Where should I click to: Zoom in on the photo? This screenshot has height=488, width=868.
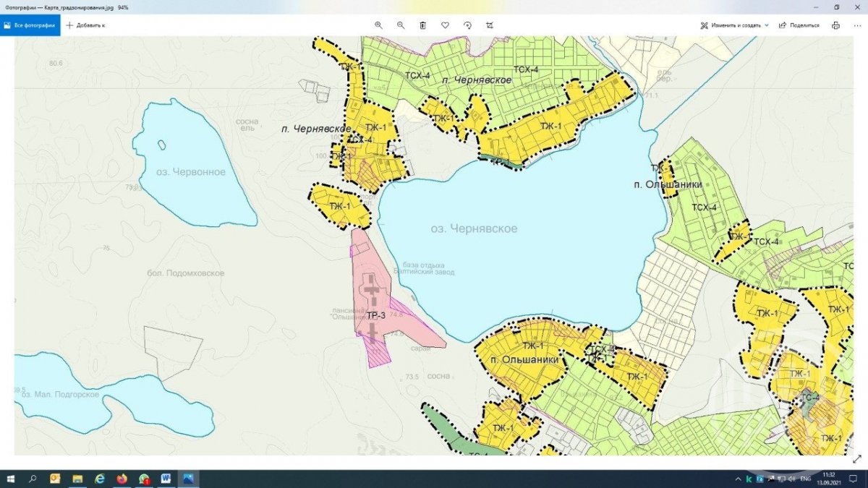pos(378,25)
